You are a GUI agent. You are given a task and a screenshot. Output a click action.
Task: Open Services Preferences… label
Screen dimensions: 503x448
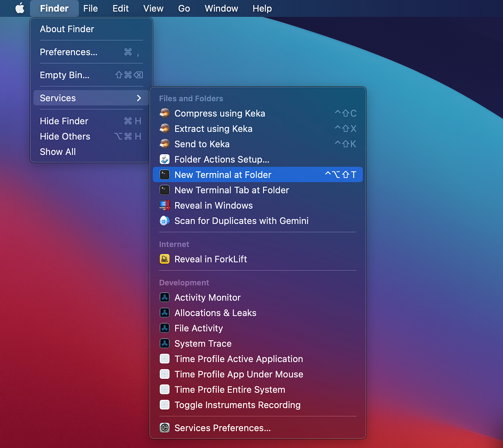(x=223, y=428)
